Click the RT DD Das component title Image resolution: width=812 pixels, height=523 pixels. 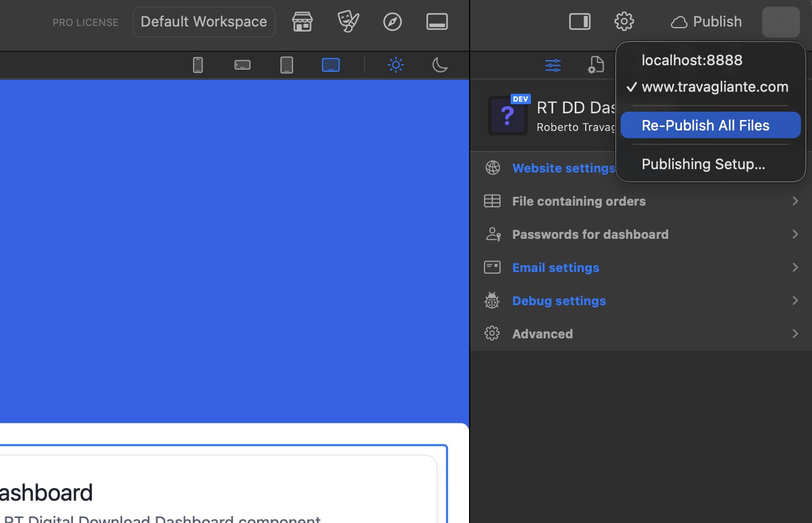click(x=576, y=107)
